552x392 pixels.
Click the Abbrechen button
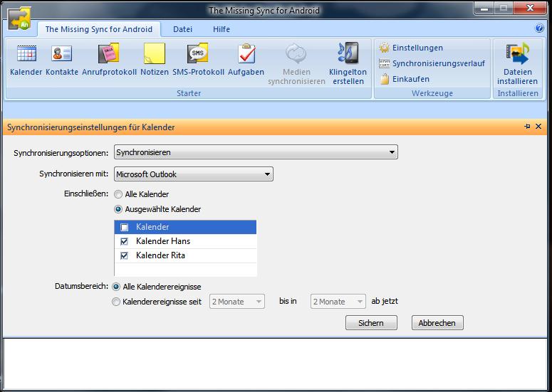click(437, 323)
